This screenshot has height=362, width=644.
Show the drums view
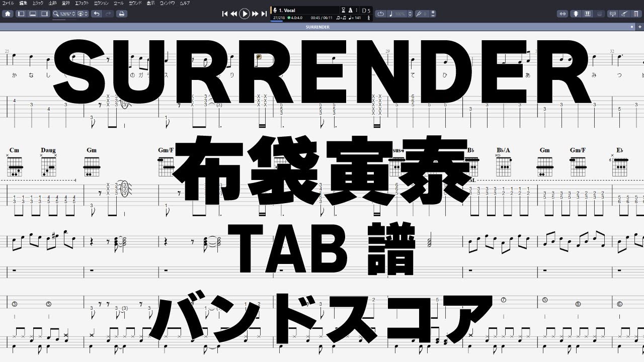click(x=599, y=14)
